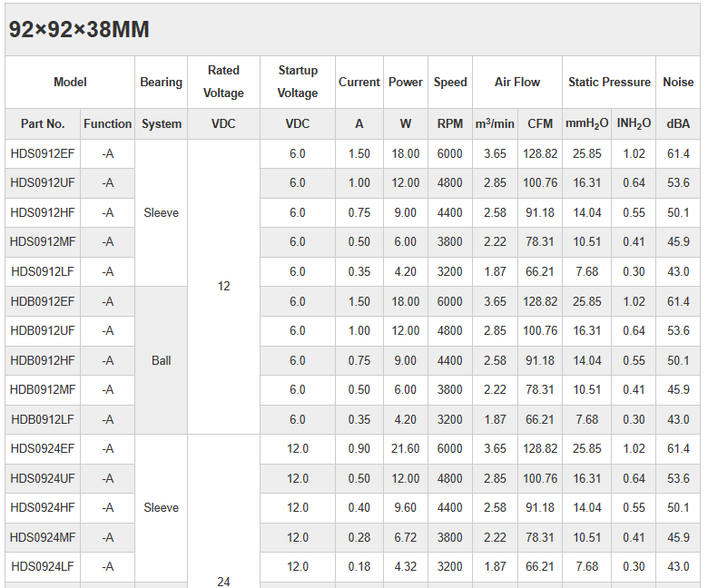Click the HDS0924EF part number
This screenshot has height=588, width=708.
click(43, 449)
